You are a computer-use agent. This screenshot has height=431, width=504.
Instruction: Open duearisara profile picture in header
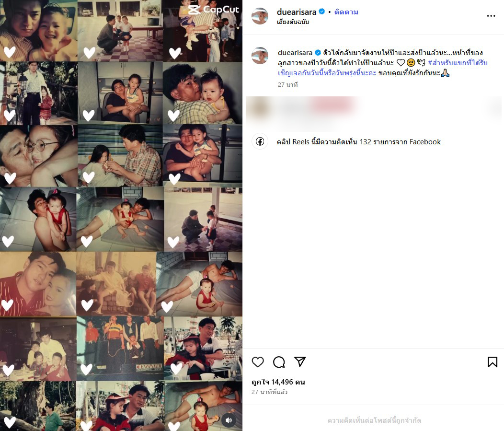pyautogui.click(x=260, y=16)
